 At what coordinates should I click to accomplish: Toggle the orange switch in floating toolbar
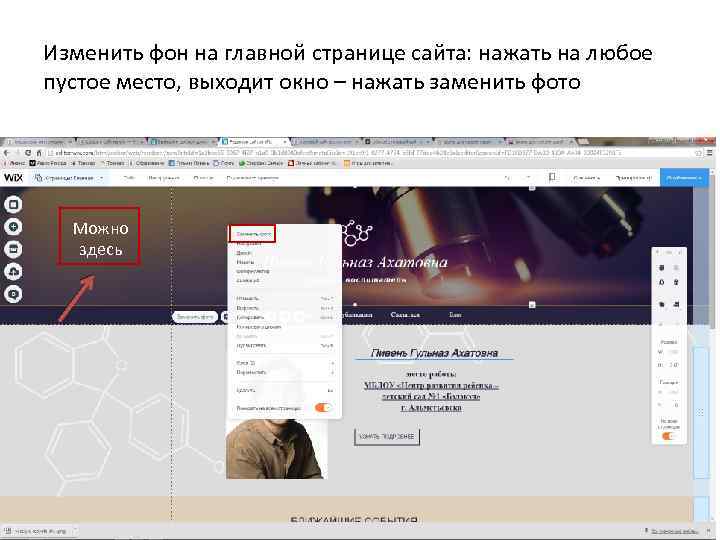click(668, 436)
